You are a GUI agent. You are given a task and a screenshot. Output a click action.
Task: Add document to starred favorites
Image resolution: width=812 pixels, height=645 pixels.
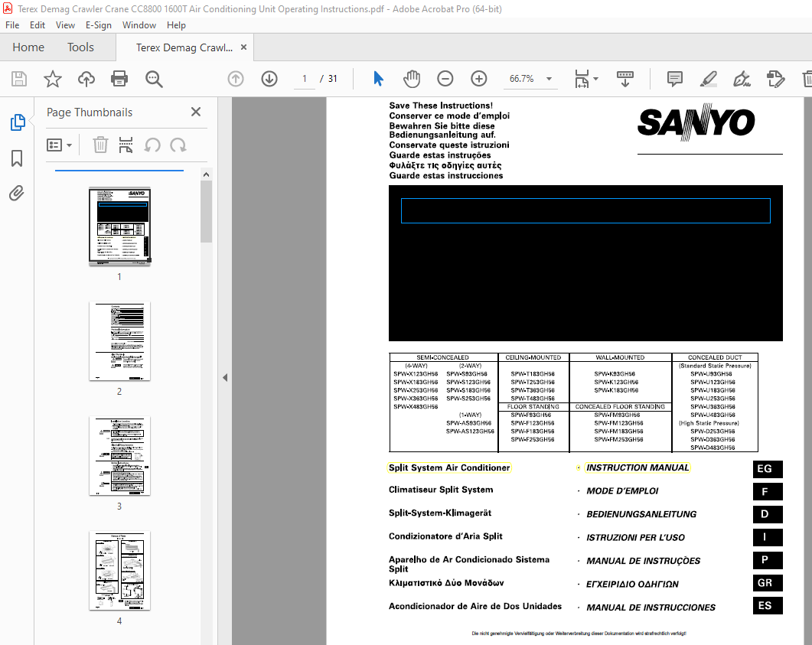click(x=52, y=79)
